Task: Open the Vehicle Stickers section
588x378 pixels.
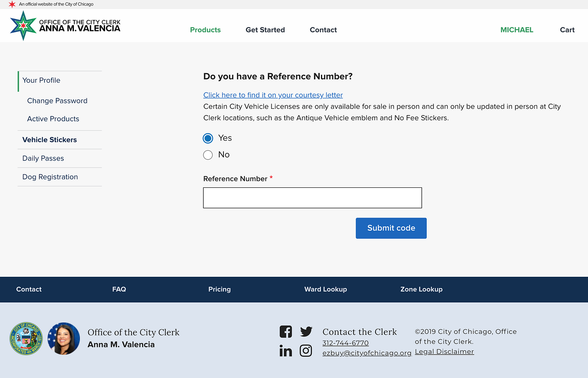Action: click(50, 139)
